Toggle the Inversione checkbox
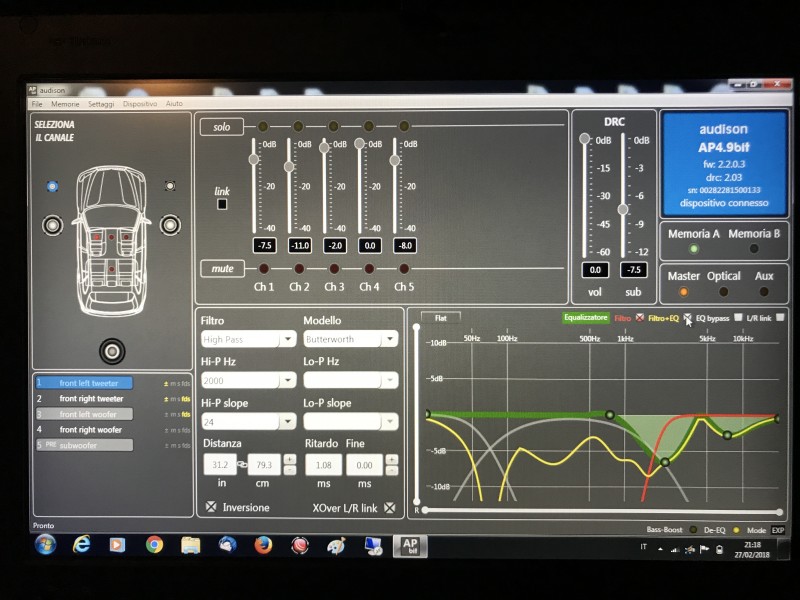The image size is (800, 600). point(211,507)
